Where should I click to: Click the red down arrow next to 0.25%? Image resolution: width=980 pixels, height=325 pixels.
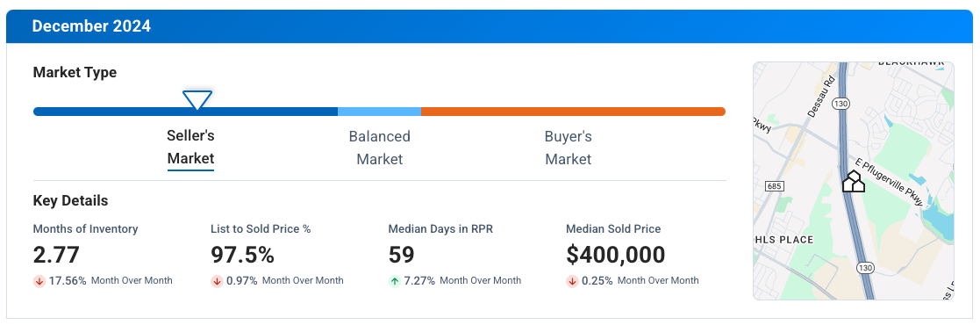click(x=572, y=281)
